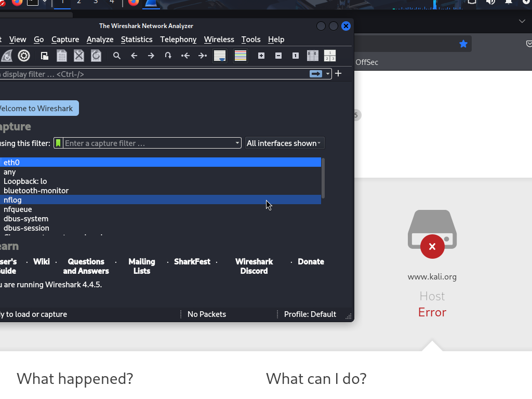Screen dimensions: 532x399
Task: Open the Go menu
Action: [38, 39]
